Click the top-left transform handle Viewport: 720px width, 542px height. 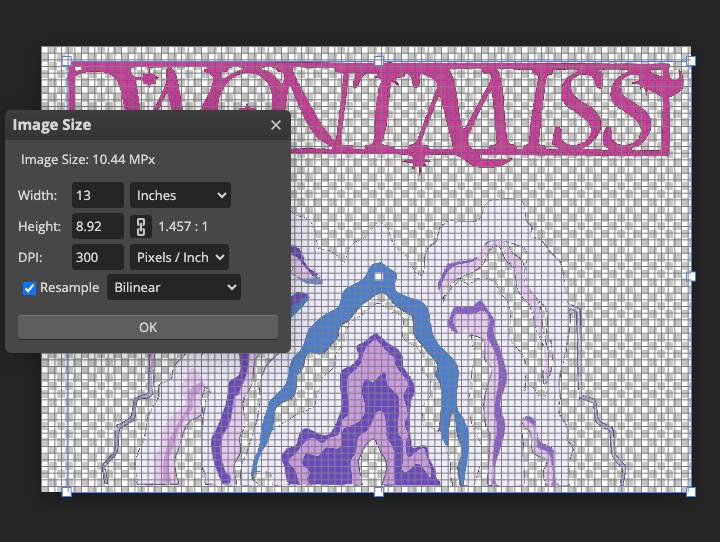[67, 61]
